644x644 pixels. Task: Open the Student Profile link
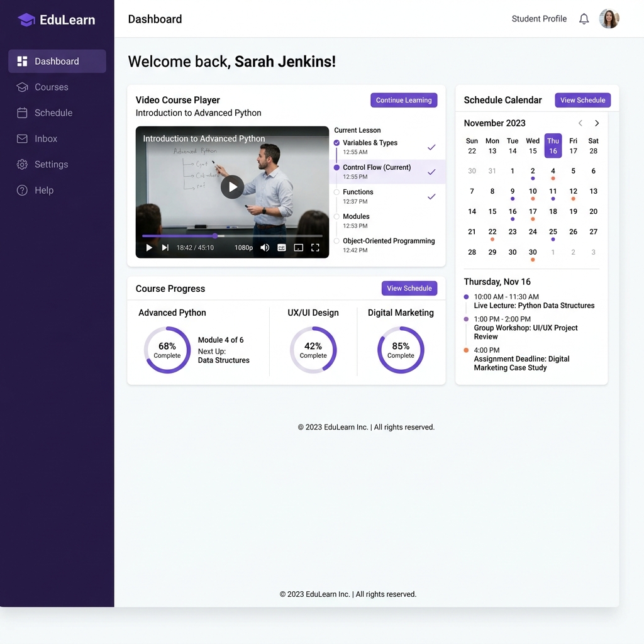(x=539, y=19)
